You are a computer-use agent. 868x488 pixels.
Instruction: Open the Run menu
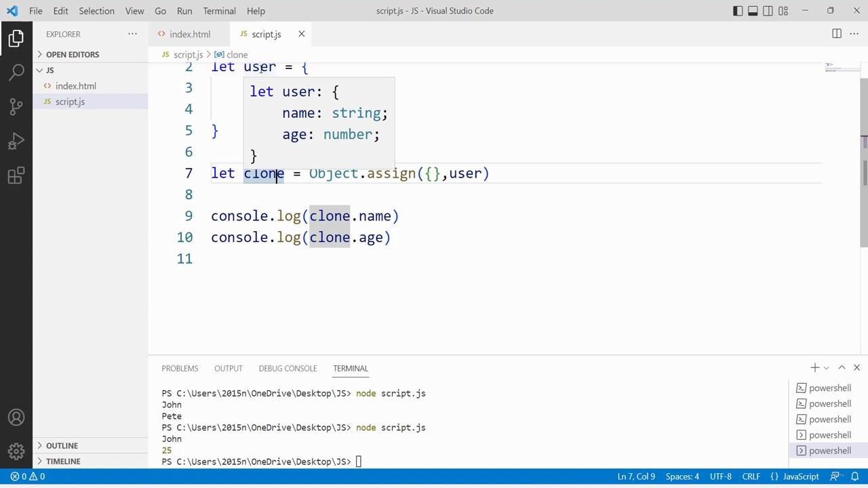[184, 11]
